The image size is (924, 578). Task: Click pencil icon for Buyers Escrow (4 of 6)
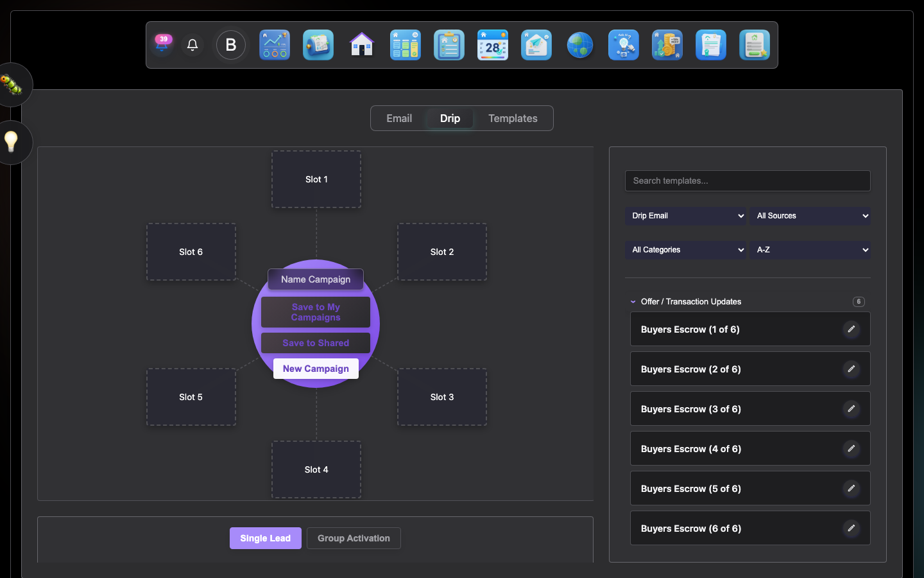tap(851, 449)
